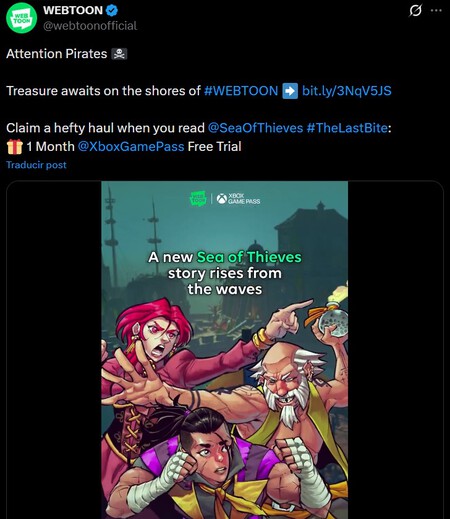Screen dimensions: 450x519
Task: Open the @webtoonofficial handle
Action: (90, 26)
